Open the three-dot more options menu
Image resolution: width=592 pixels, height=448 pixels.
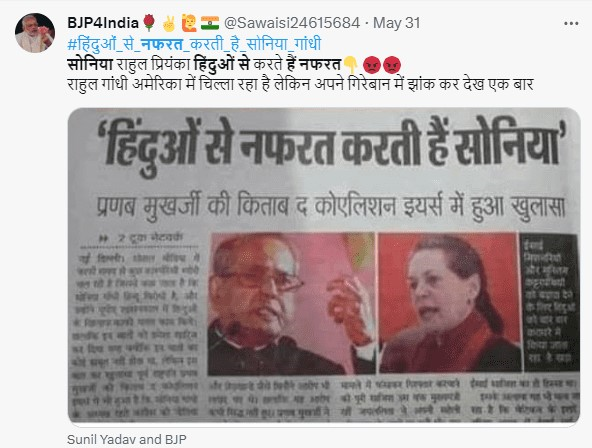tap(571, 23)
